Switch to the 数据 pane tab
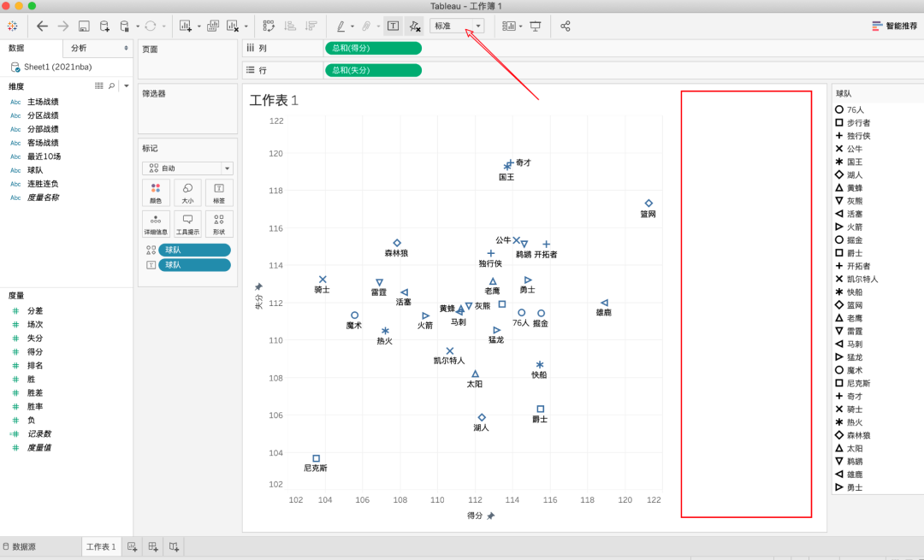Viewport: 924px width, 560px height. pos(16,48)
